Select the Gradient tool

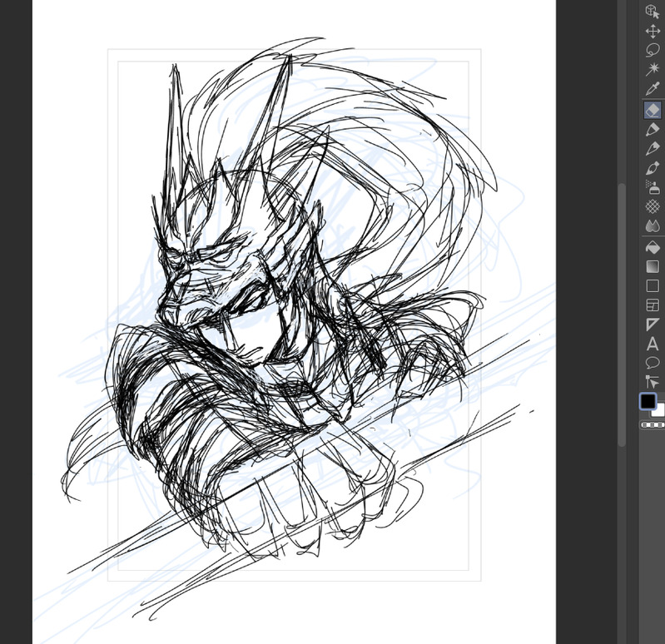pos(653,266)
